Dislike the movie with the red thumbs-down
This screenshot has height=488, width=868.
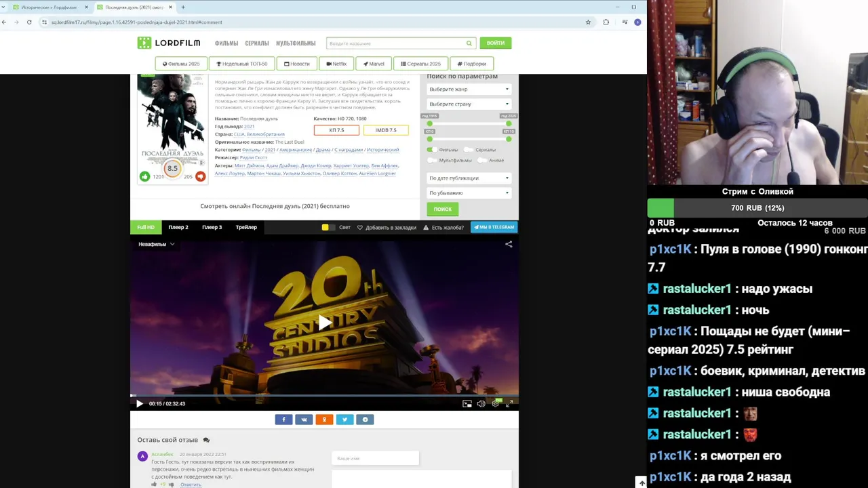(200, 176)
